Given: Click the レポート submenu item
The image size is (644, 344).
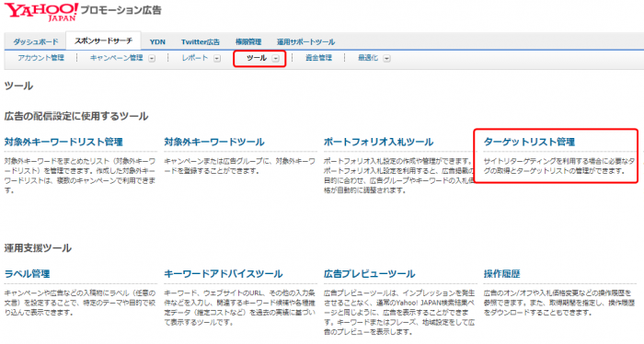Looking at the screenshot, I should tap(195, 58).
